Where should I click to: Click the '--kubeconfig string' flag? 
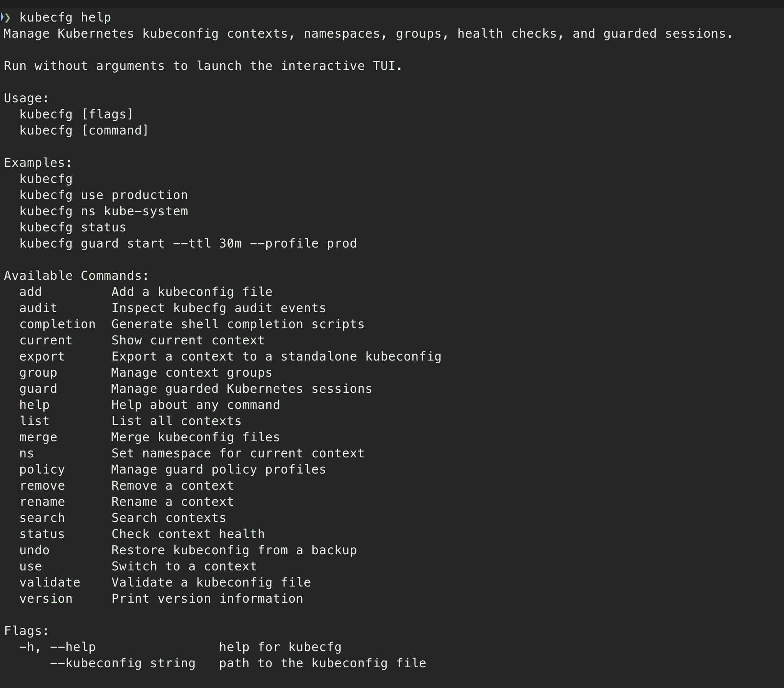click(x=123, y=663)
